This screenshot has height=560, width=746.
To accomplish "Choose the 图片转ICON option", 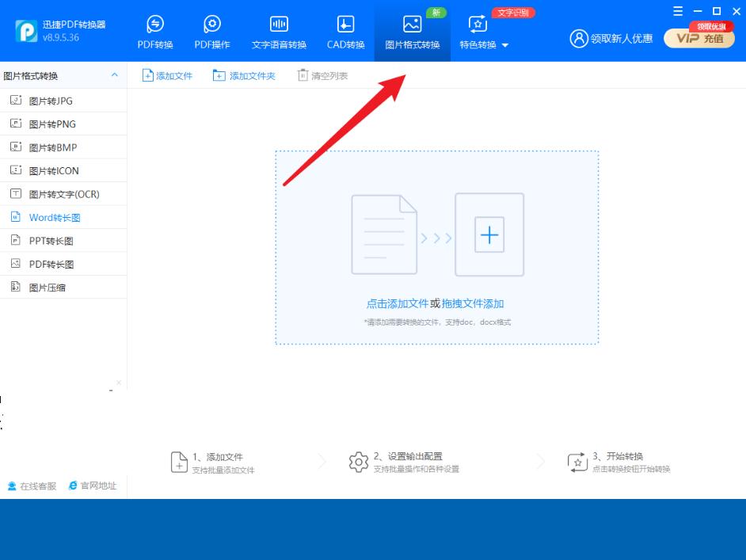I will click(x=54, y=170).
